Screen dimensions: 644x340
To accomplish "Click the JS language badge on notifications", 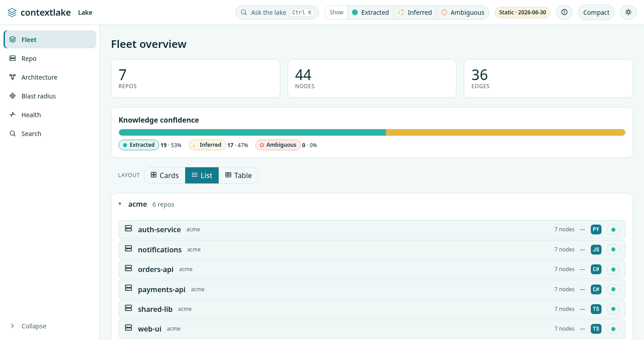I will click(x=596, y=250).
